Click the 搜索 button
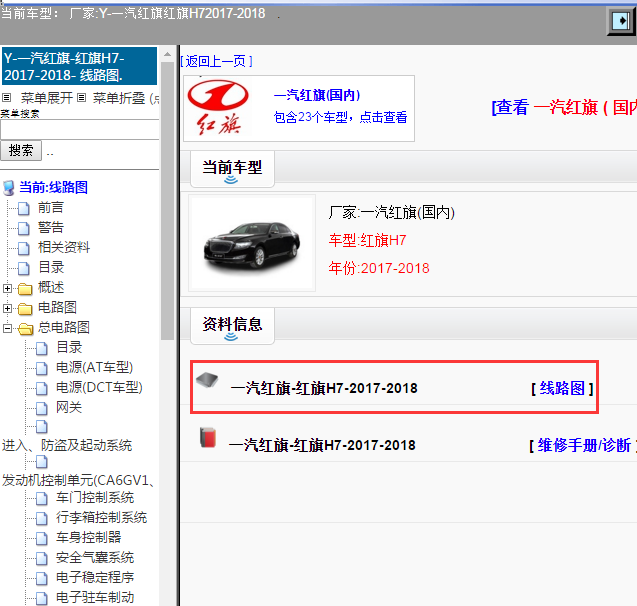637x606 pixels. point(21,151)
